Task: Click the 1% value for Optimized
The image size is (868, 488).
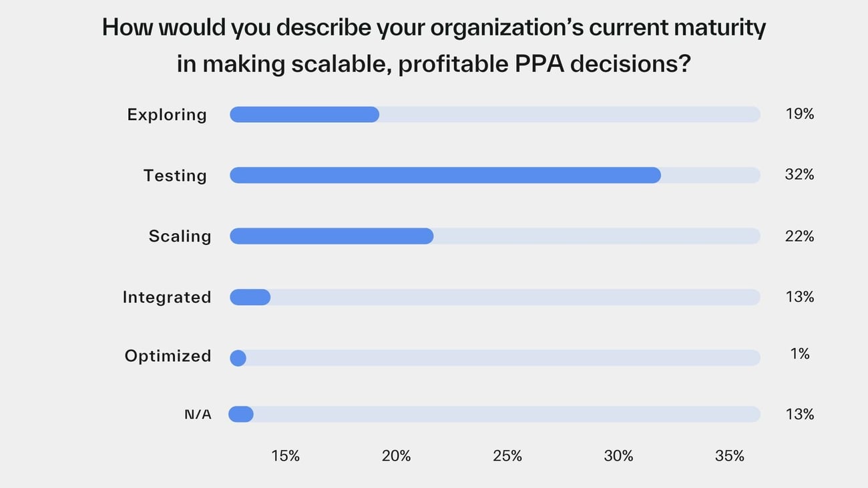Action: [799, 354]
